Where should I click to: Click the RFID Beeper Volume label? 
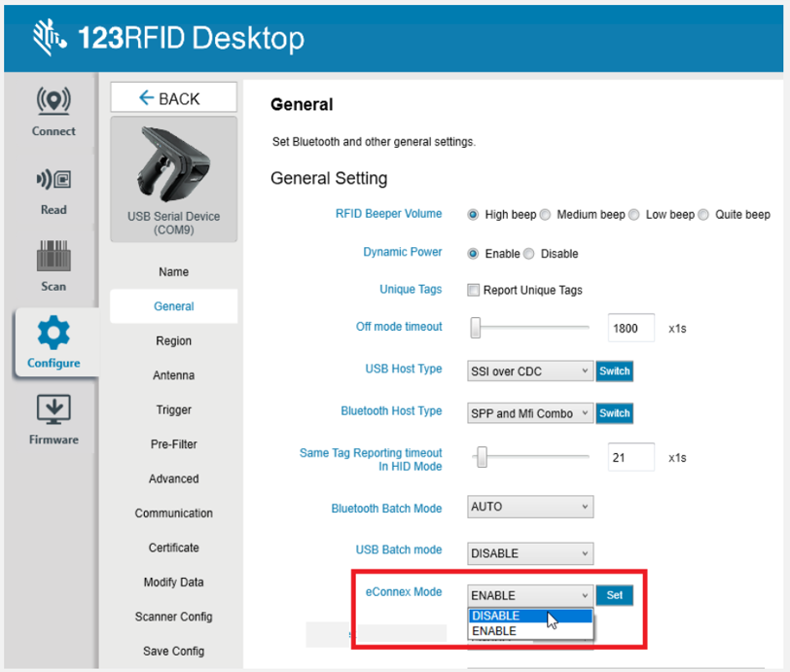388,214
